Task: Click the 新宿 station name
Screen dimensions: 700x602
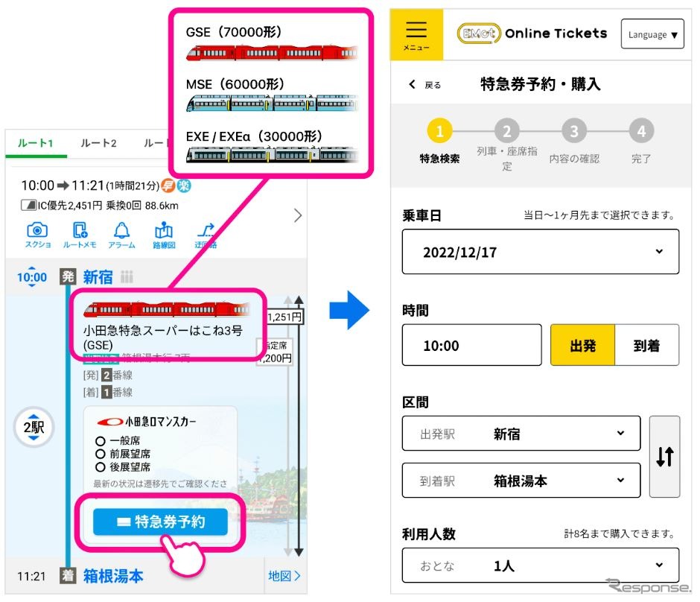Action: (x=98, y=277)
